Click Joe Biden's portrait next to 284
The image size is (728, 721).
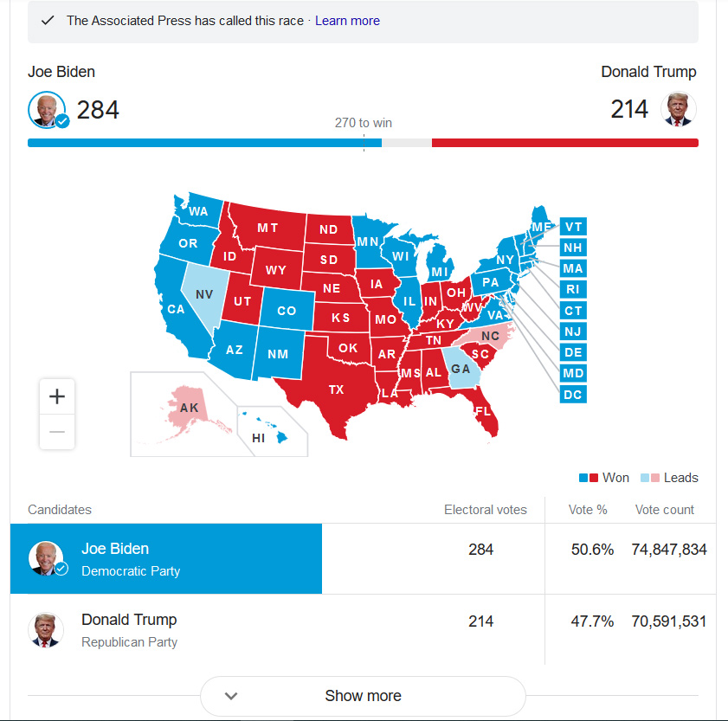click(x=48, y=110)
